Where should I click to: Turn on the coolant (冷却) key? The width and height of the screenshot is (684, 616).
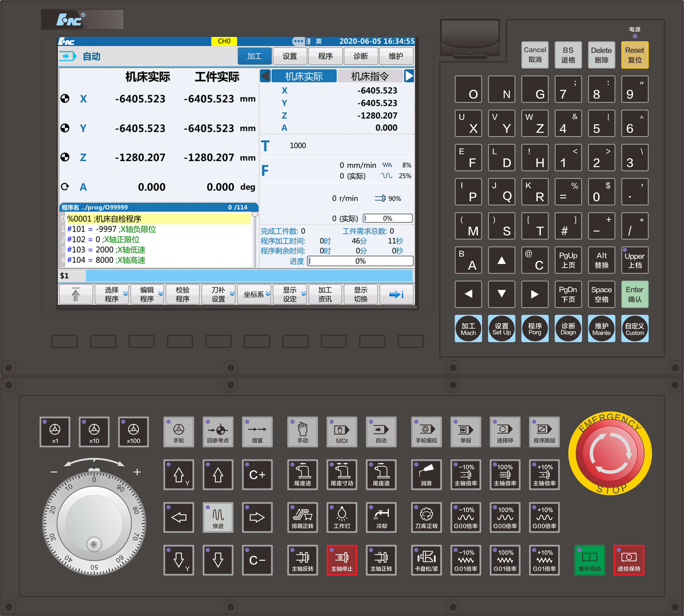[381, 517]
